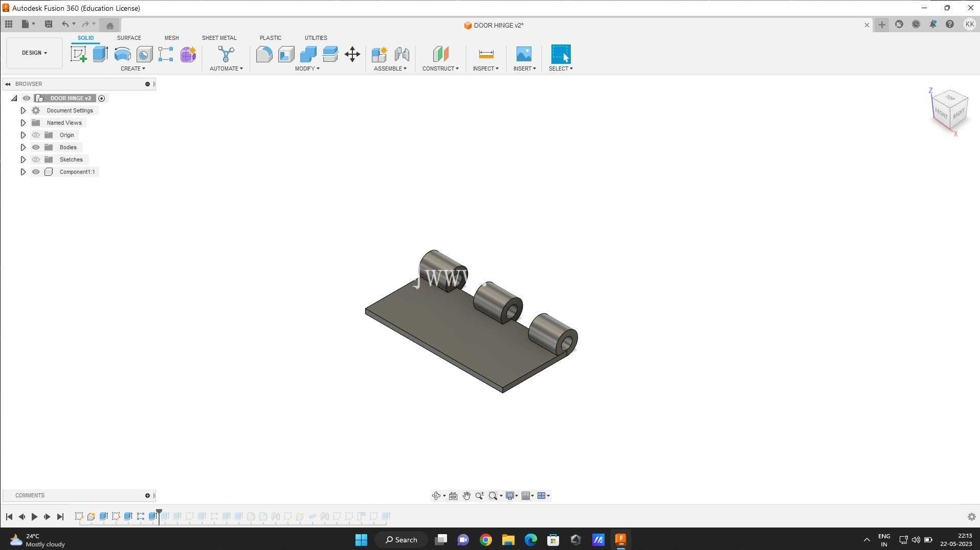
Task: Select the Rectangular Pattern tool
Action: click(x=166, y=54)
